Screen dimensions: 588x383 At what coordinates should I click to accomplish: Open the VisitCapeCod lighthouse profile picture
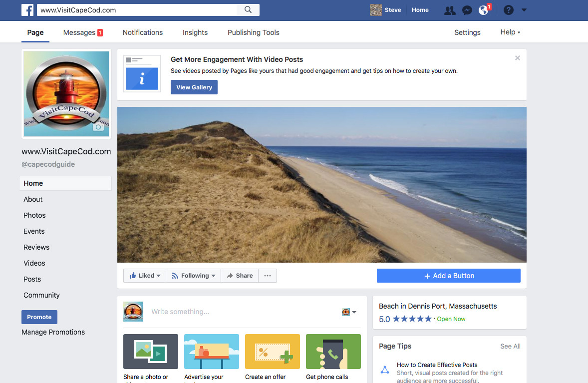click(x=66, y=94)
